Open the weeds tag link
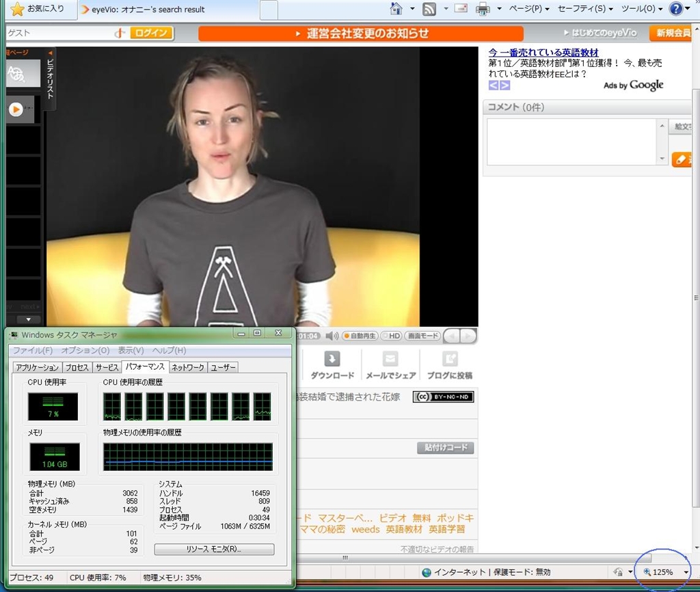Image resolution: width=700 pixels, height=592 pixels. point(365,529)
